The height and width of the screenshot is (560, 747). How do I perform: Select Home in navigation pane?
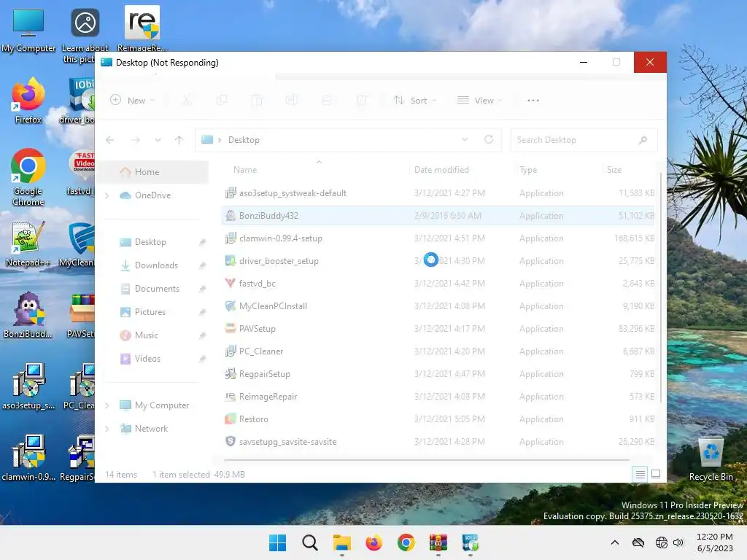coord(154,172)
